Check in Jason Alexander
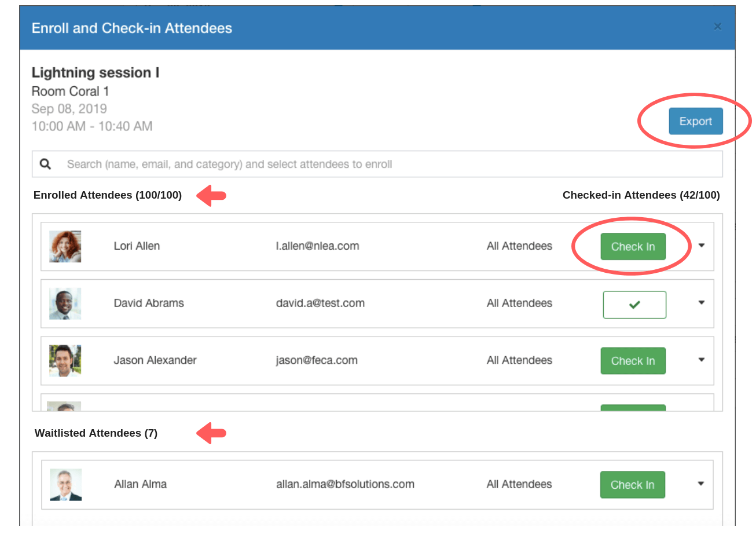756x534 pixels. click(633, 360)
